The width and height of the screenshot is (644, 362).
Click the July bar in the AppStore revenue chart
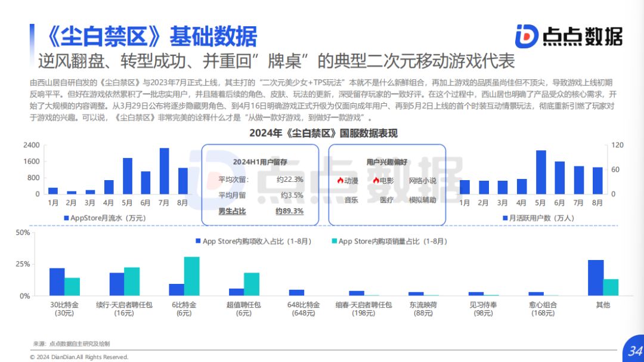(x=165, y=171)
